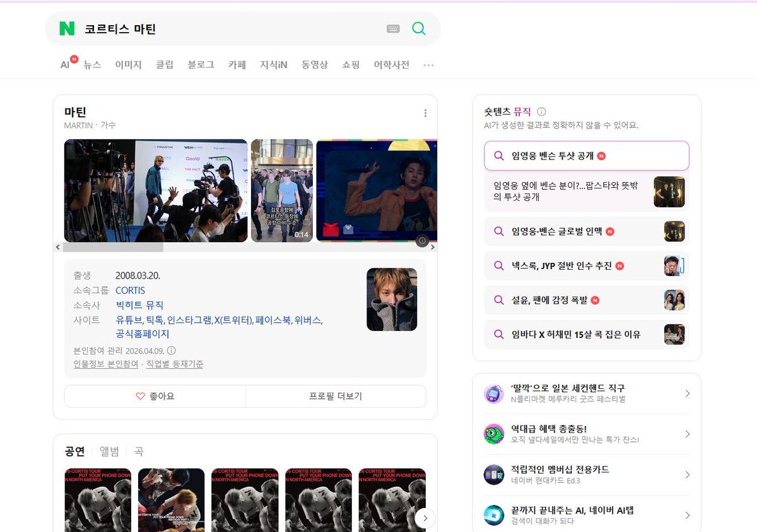Click the 네이버 현대카드 icon
757x532 pixels.
pyautogui.click(x=494, y=475)
